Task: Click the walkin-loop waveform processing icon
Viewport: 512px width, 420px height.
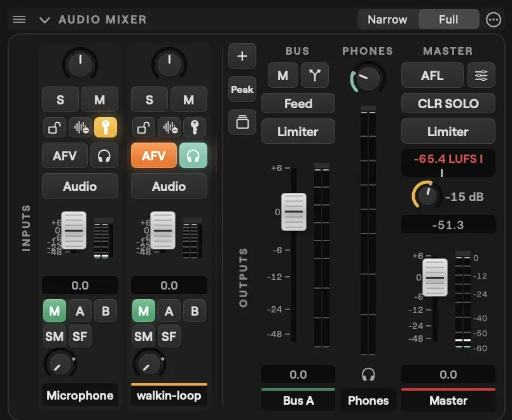Action: [x=169, y=127]
